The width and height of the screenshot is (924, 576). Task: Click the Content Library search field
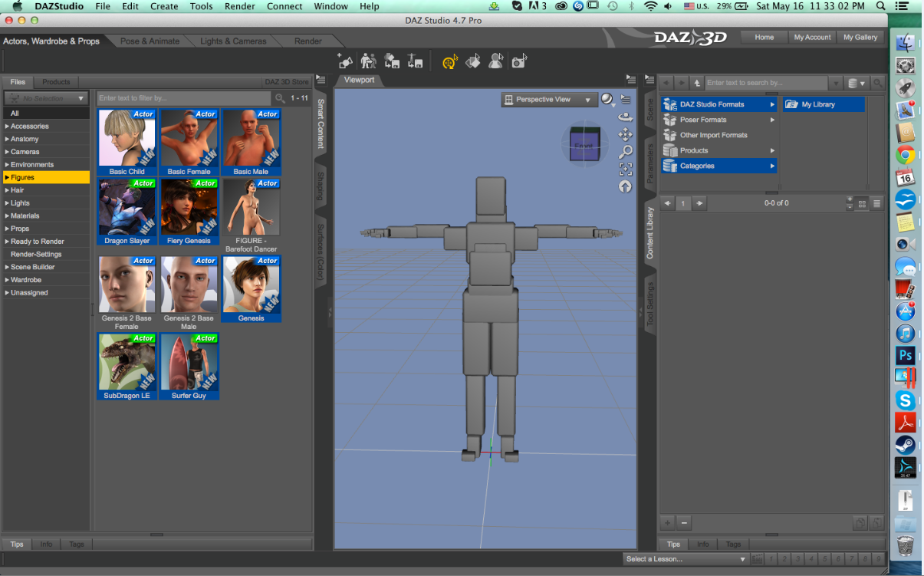767,83
